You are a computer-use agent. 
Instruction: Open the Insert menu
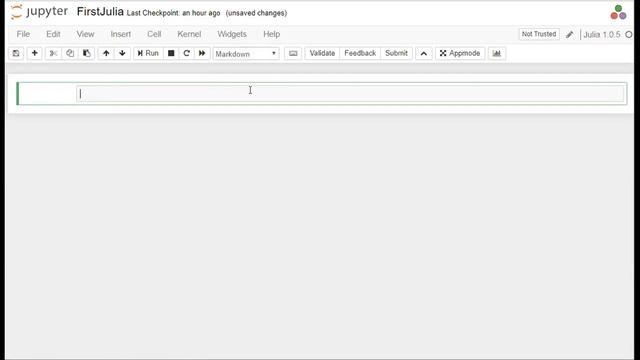[121, 34]
